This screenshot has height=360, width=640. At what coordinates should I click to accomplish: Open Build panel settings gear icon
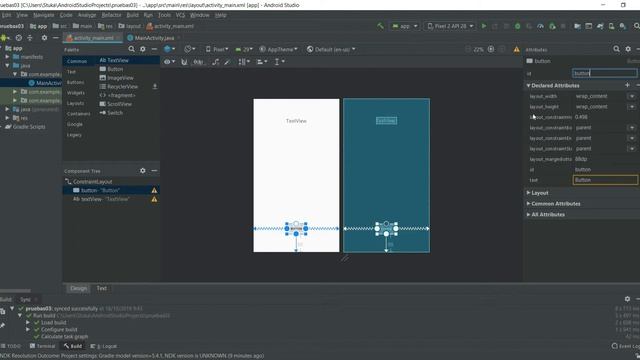[627, 299]
